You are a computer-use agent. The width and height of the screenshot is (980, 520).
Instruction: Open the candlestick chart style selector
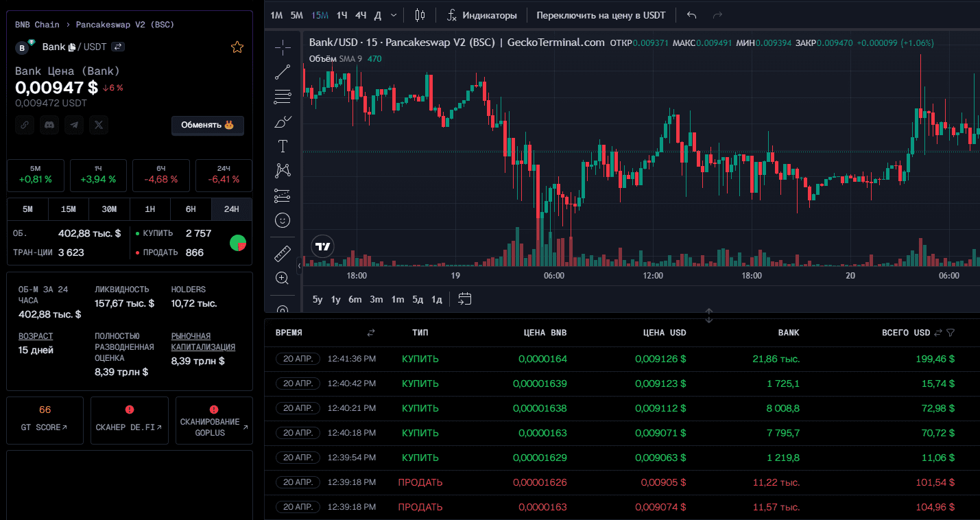click(x=420, y=15)
